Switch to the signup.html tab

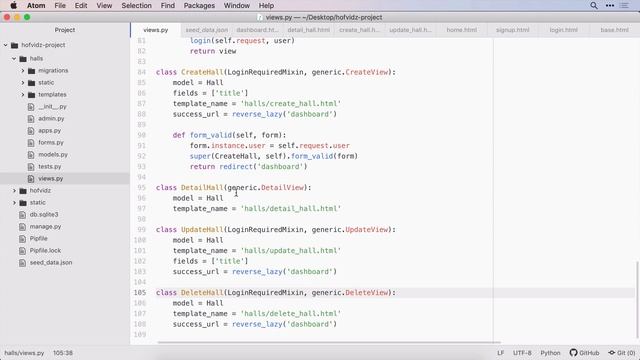[513, 30]
